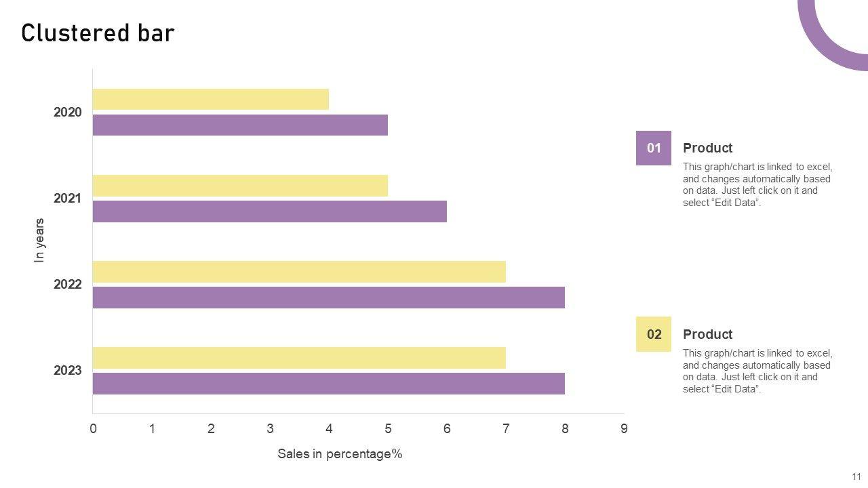Pick the purple bar for 2022
Image resolution: width=868 pixels, height=488 pixels.
tap(328, 298)
